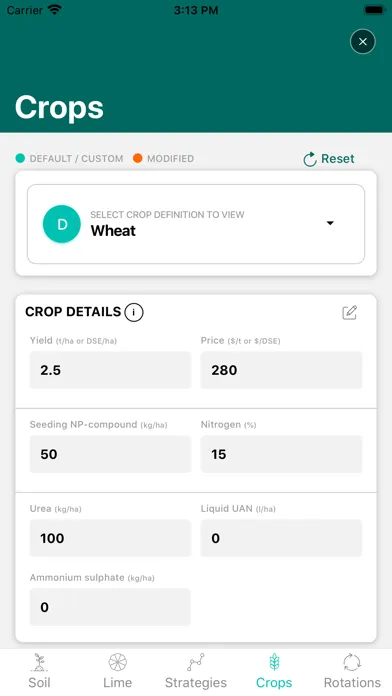Open the Rotations tab
Viewport: 392px width, 696px height.
pos(352,671)
